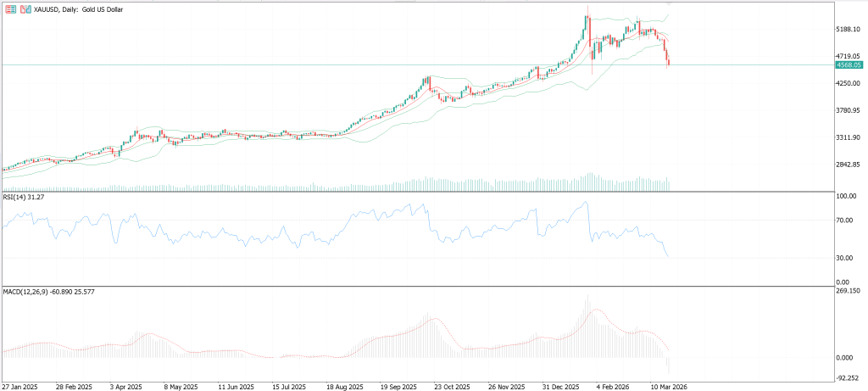Click the MACD 0.000 scale label

(845, 357)
